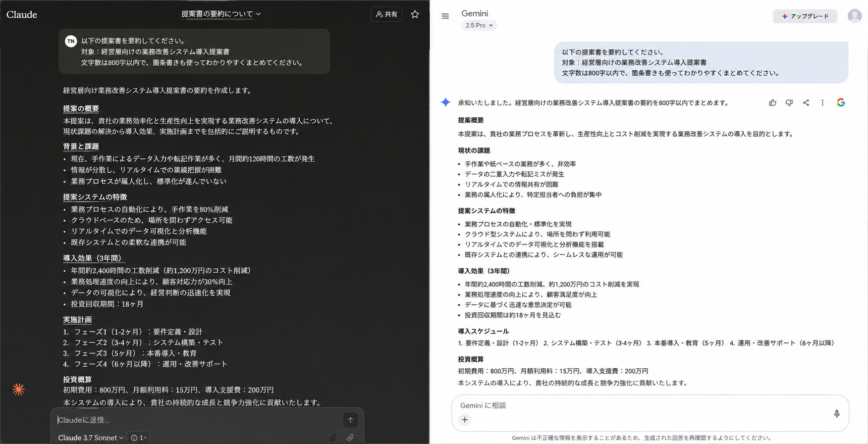
Task: Click the Google G icon in Gemini
Action: [841, 102]
